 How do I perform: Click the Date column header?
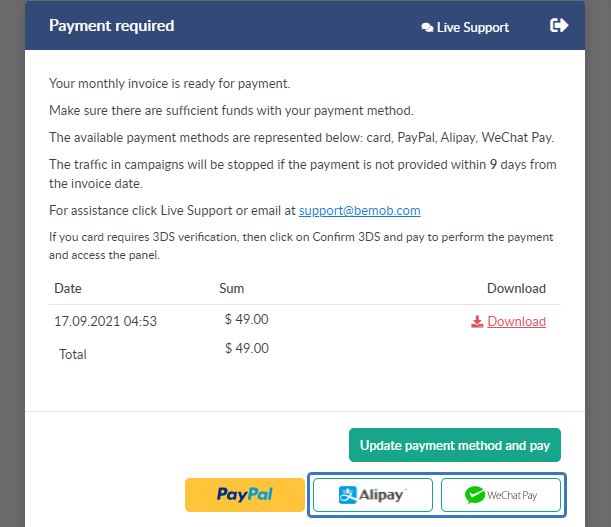[x=68, y=288]
